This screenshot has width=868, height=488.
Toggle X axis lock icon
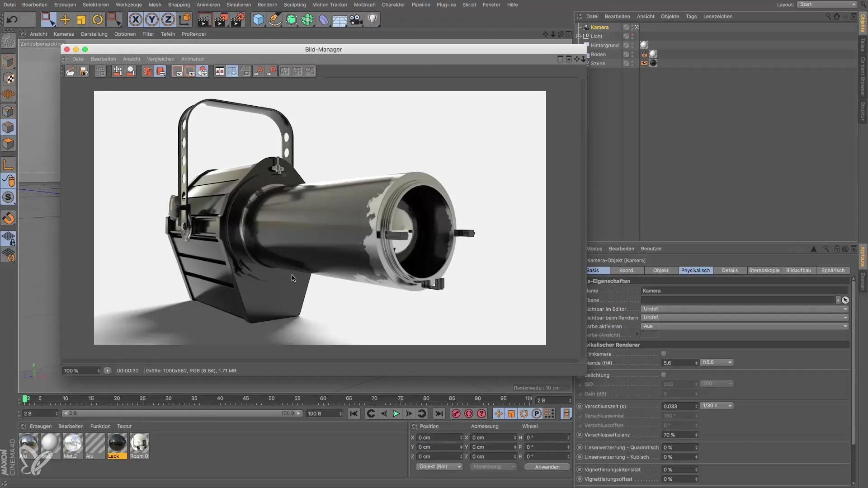pos(136,19)
